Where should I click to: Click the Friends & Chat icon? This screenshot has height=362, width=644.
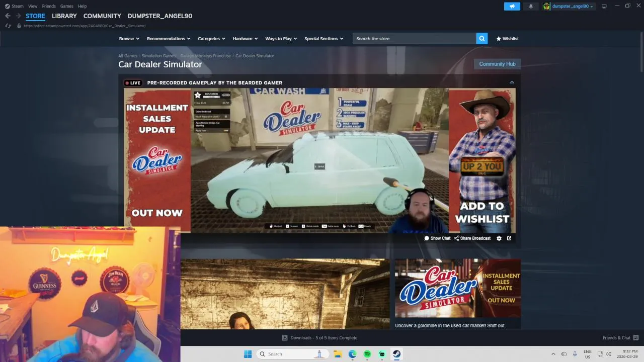[x=636, y=338]
